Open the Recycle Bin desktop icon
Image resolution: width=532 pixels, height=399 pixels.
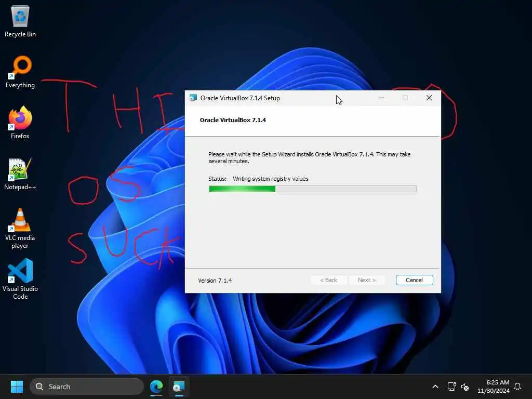20,21
